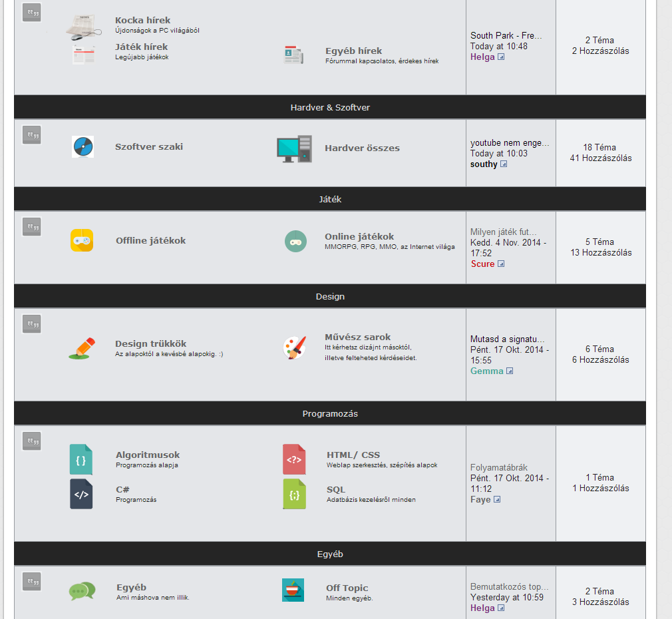Click the green controller Online játékok icon
Image resolution: width=672 pixels, height=619 pixels.
[x=295, y=242]
